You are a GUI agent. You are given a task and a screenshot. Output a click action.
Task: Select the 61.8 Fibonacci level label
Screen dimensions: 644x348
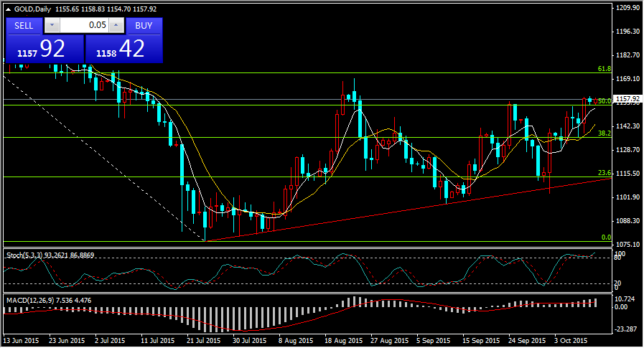coord(604,69)
